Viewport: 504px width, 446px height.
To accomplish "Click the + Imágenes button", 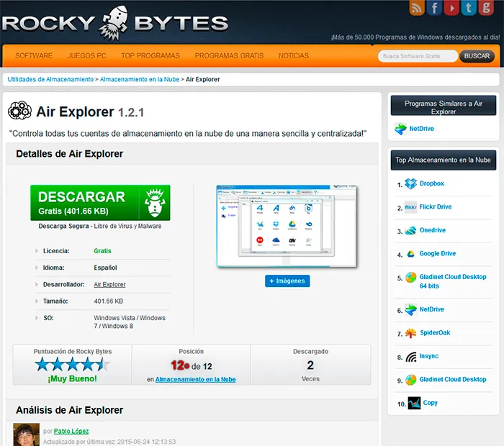I will [x=287, y=281].
